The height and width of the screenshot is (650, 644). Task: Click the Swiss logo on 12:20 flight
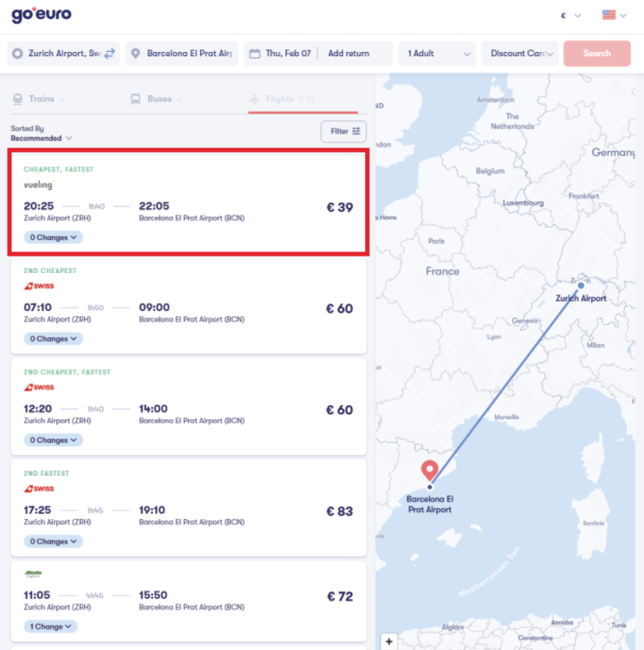click(x=39, y=387)
